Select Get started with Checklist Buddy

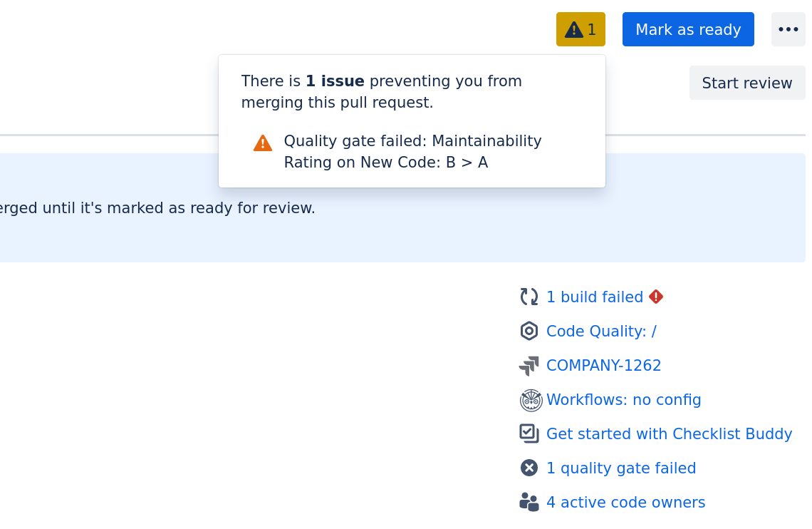coord(669,434)
